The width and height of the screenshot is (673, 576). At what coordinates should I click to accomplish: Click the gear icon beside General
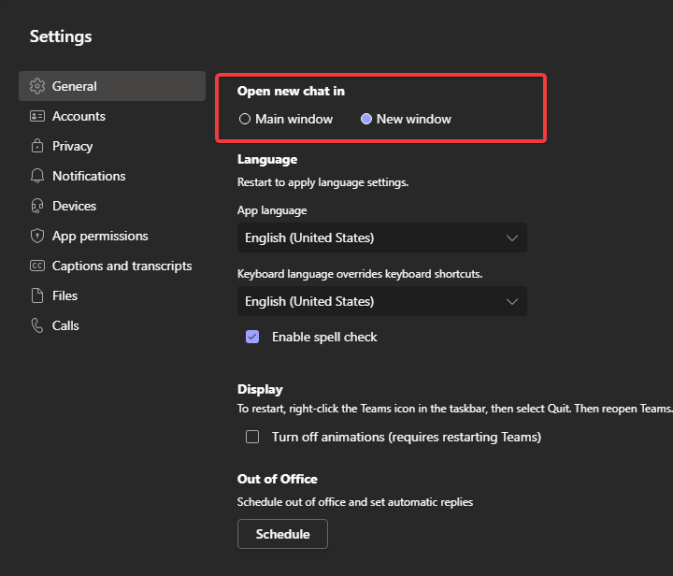tap(37, 86)
